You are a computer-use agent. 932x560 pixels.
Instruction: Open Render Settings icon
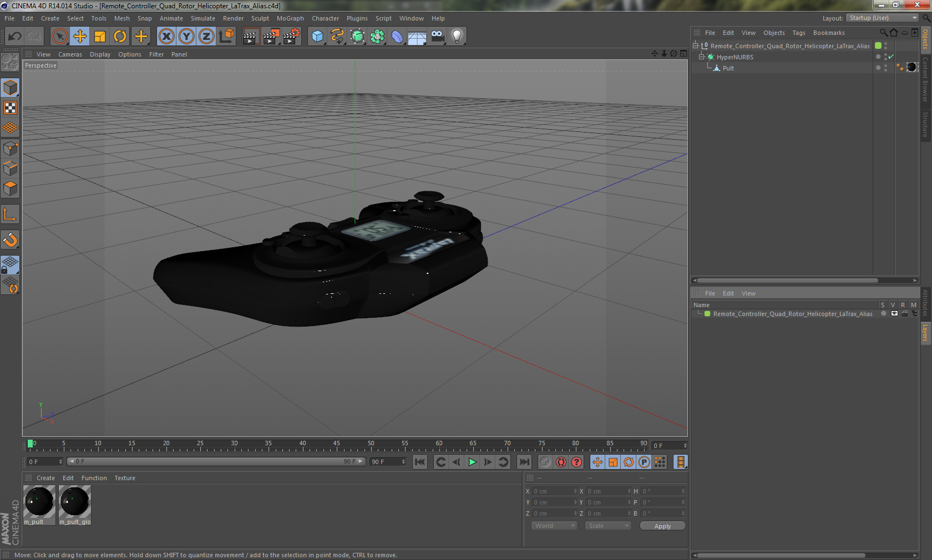(x=291, y=37)
